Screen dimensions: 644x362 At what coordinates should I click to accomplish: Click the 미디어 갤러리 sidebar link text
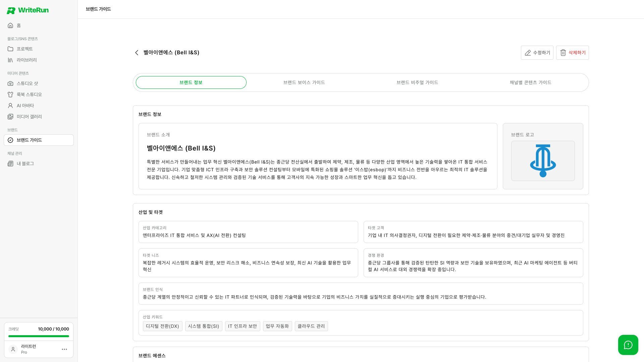tap(29, 117)
